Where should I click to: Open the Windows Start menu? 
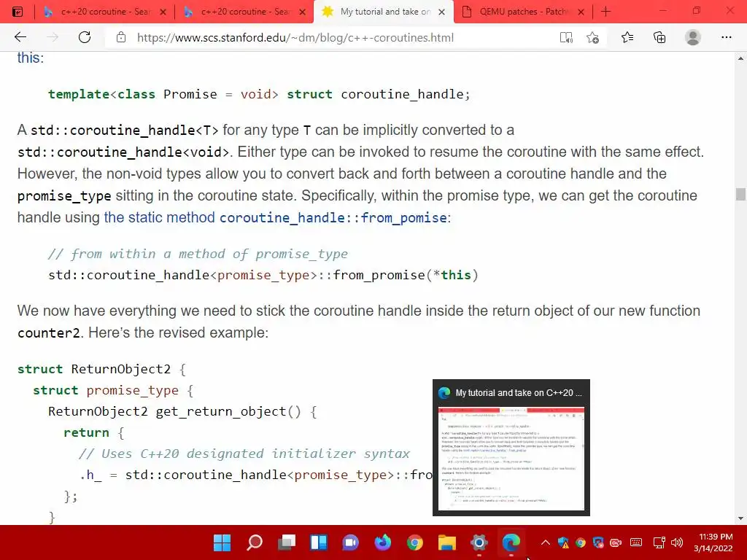point(222,542)
